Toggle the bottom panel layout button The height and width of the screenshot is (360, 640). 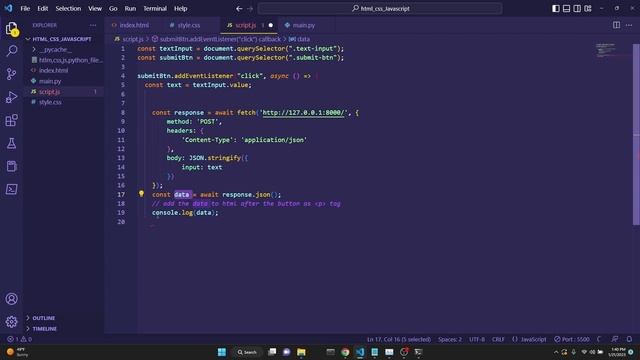567,9
